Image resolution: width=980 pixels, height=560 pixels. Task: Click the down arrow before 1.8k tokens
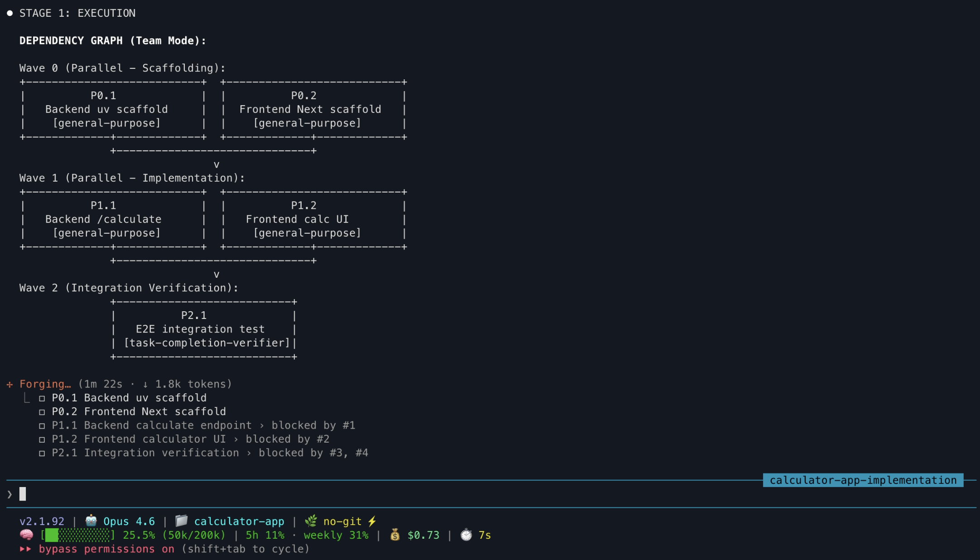coord(145,385)
